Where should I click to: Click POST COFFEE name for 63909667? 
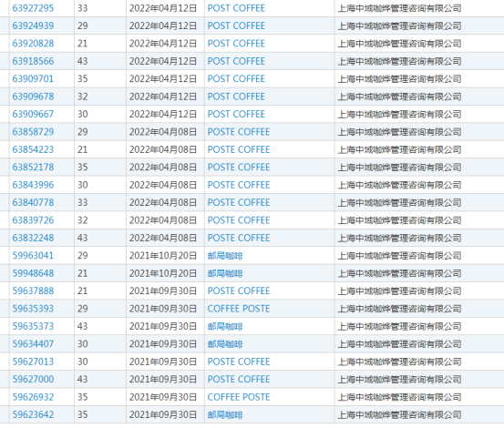tap(236, 115)
